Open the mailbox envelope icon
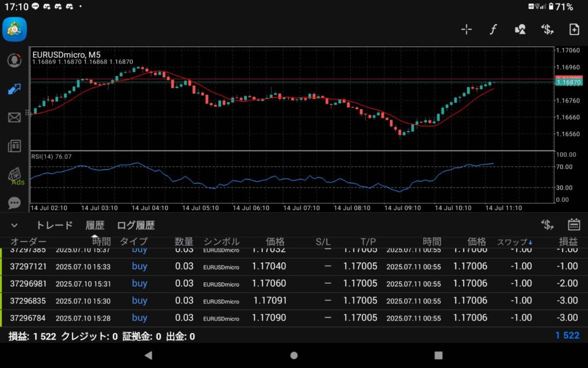 pos(14,117)
